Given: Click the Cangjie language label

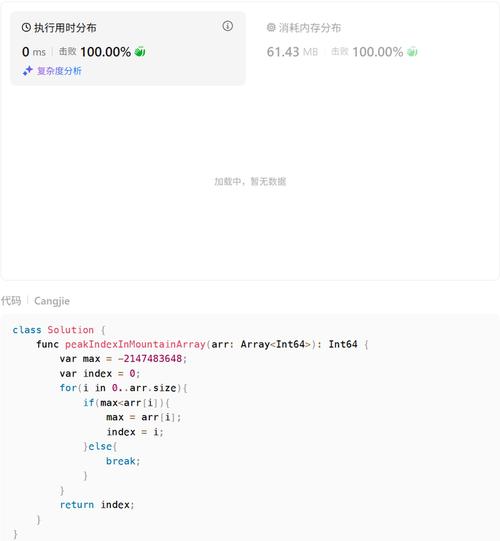Looking at the screenshot, I should click(52, 301).
